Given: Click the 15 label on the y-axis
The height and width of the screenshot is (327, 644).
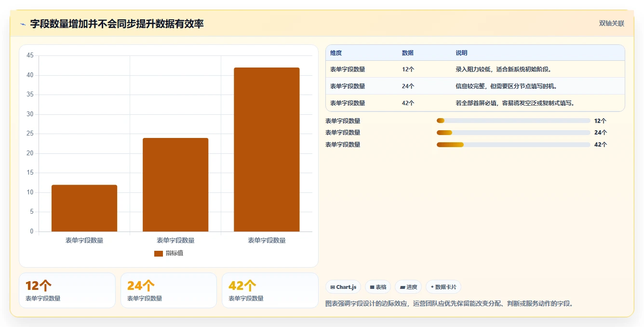Looking at the screenshot, I should (30, 173).
